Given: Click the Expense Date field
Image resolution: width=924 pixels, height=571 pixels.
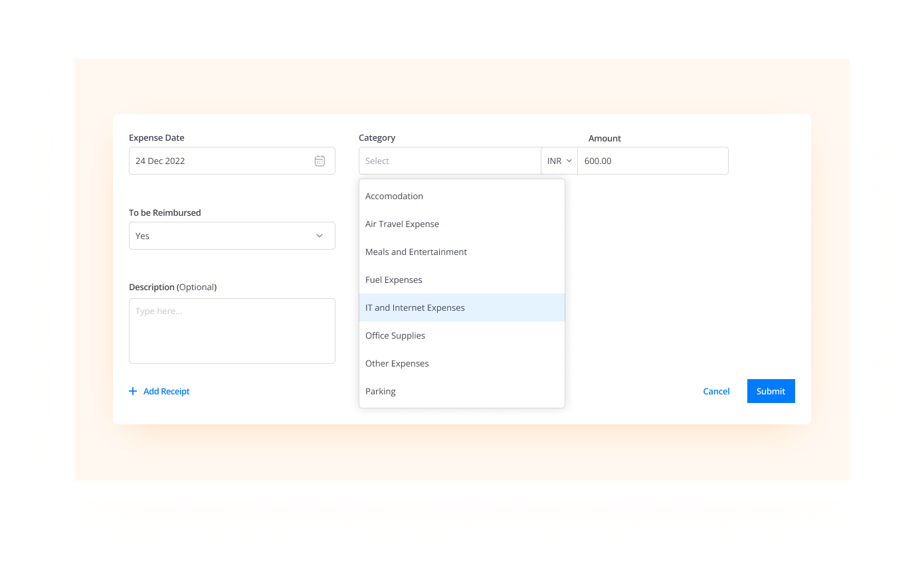Looking at the screenshot, I should (x=219, y=161).
